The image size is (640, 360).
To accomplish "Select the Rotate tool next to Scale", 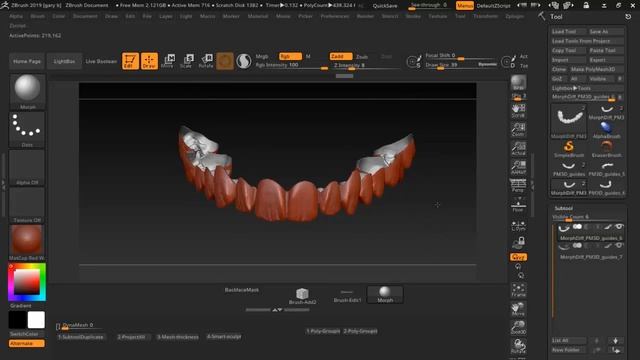I will [x=206, y=61].
